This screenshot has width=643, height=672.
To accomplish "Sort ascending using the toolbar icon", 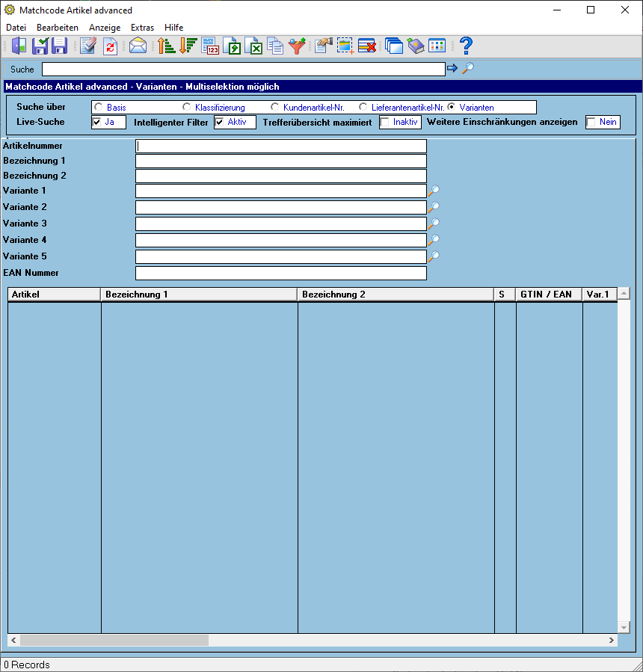I will (x=166, y=46).
